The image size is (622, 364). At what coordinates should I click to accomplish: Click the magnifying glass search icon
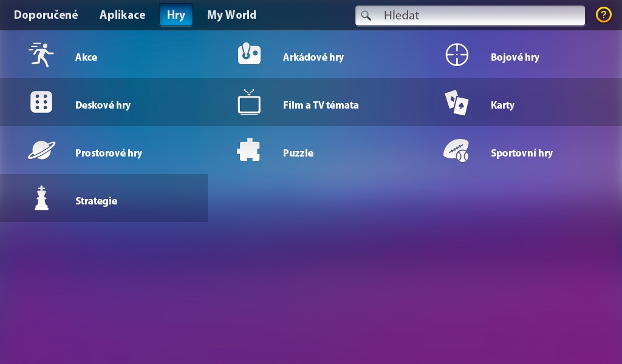point(366,15)
